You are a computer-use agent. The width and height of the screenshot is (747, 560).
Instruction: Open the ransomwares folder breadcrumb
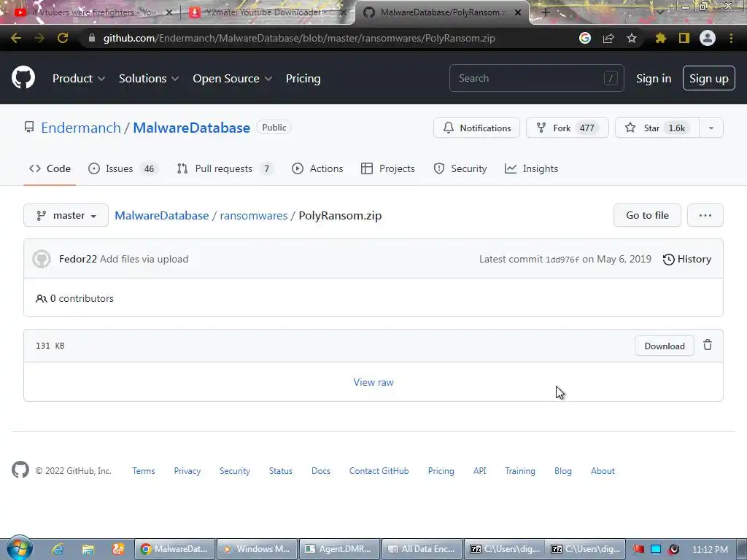click(x=253, y=215)
